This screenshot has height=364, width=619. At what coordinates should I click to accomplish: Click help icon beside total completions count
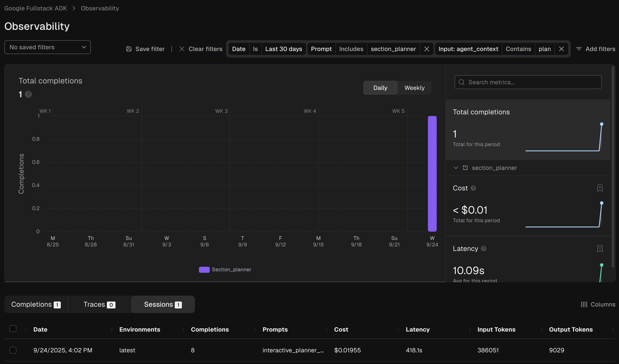click(28, 94)
